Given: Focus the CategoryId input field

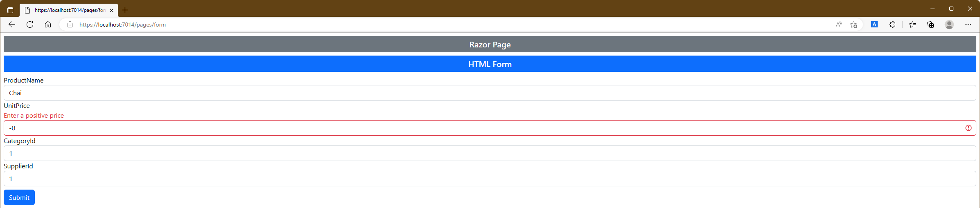Looking at the screenshot, I should [490, 153].
